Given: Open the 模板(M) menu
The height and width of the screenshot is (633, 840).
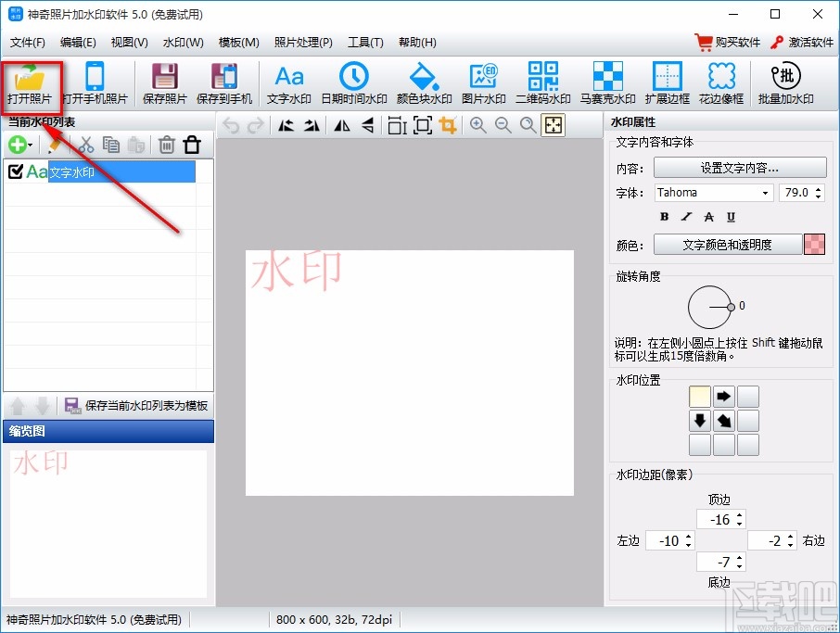Looking at the screenshot, I should pyautogui.click(x=239, y=43).
